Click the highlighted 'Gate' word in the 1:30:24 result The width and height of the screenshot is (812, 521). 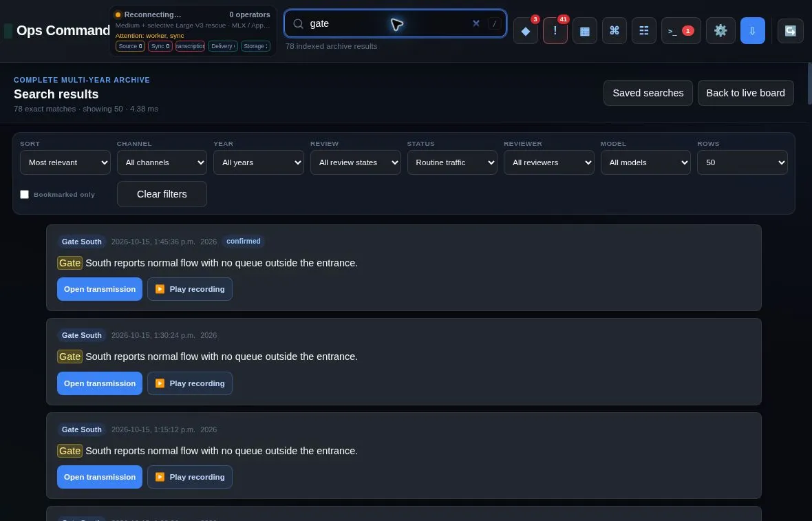[70, 357]
